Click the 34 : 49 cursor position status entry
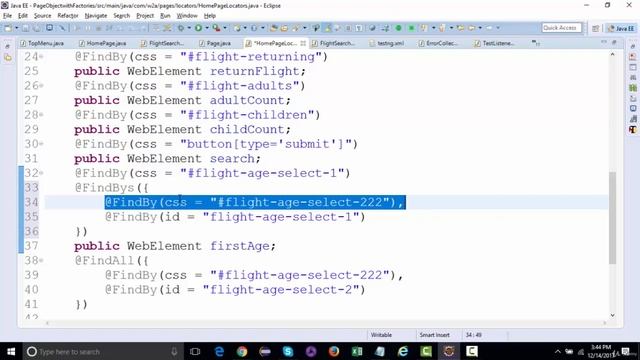 pos(473,335)
